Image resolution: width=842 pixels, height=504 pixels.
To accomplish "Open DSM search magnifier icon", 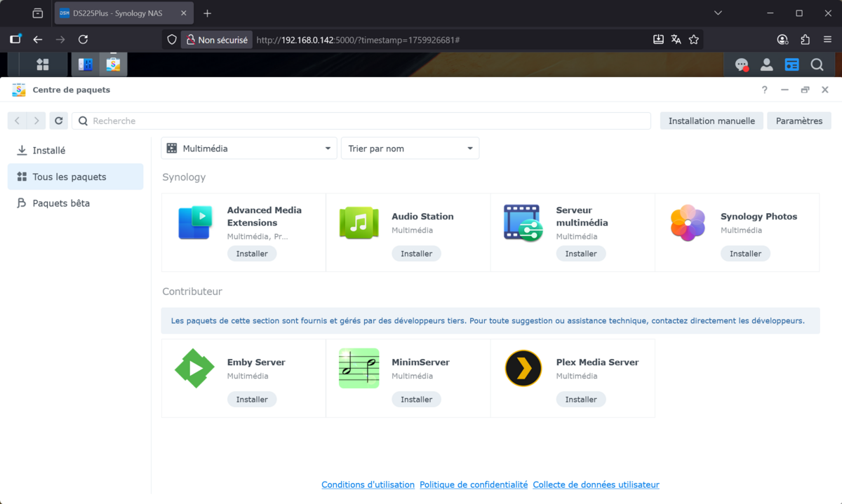I will pyautogui.click(x=817, y=64).
